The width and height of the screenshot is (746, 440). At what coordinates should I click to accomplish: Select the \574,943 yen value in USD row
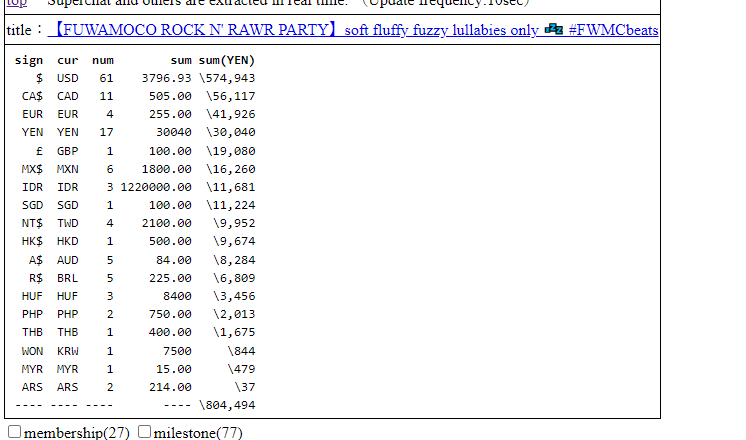coord(227,78)
